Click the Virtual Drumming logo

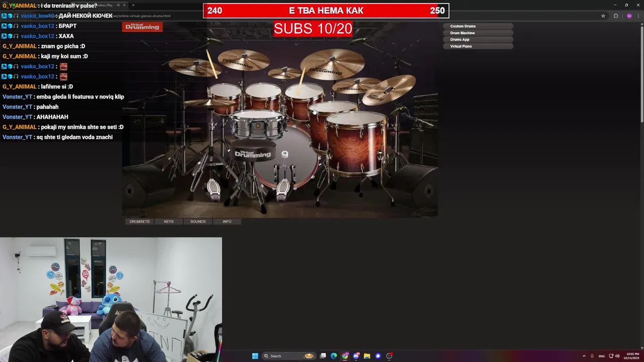[x=142, y=27]
